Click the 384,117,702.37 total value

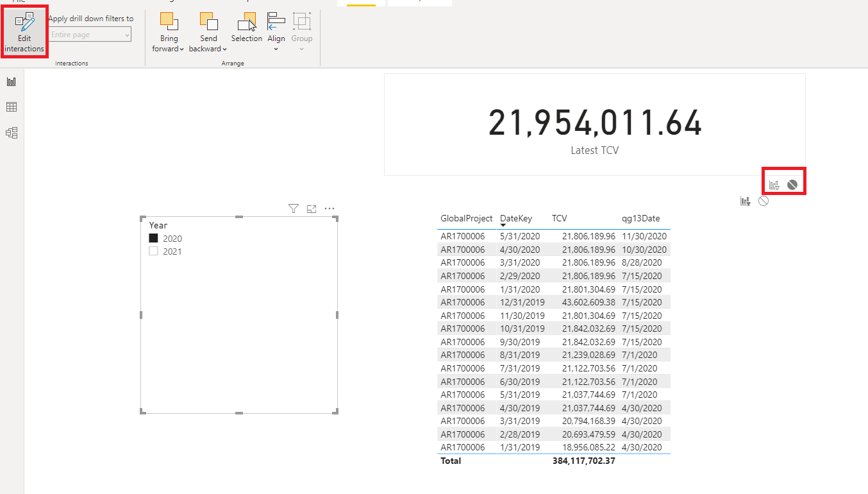584,461
